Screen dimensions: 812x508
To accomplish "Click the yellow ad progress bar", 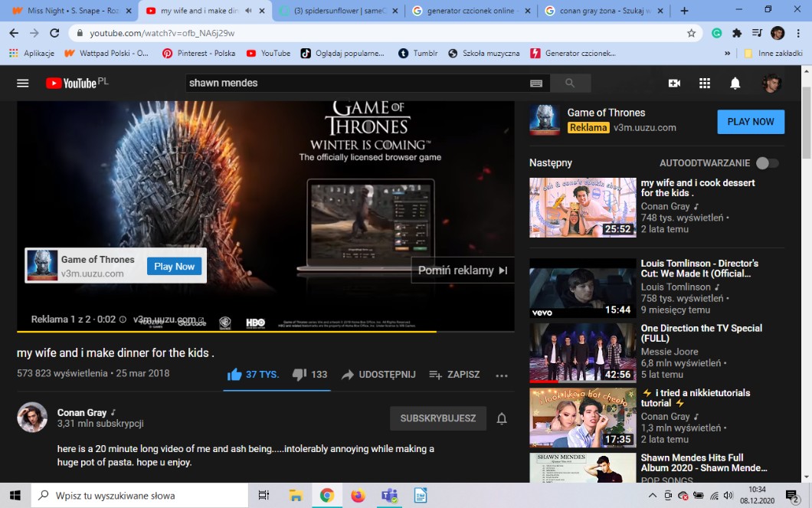I will (x=227, y=332).
